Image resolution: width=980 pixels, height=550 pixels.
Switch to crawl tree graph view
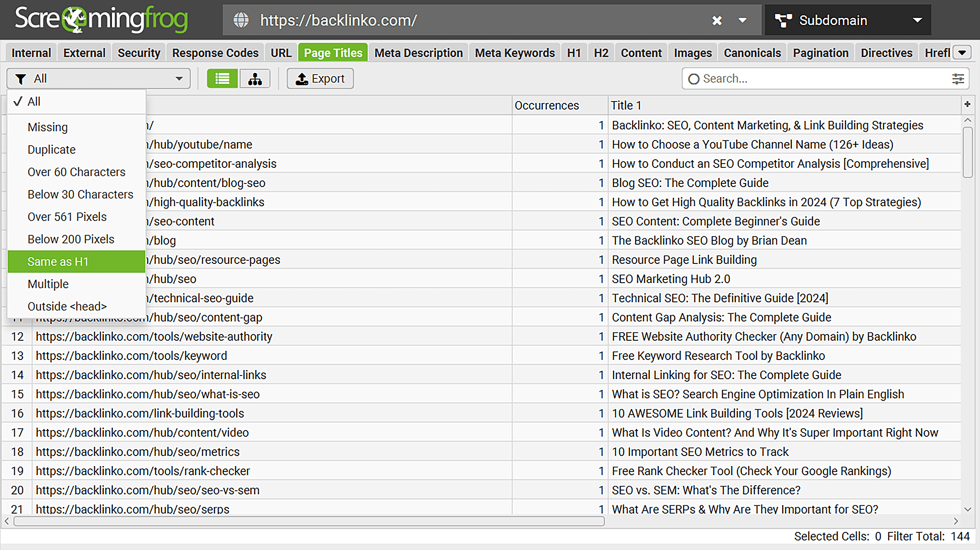point(254,78)
